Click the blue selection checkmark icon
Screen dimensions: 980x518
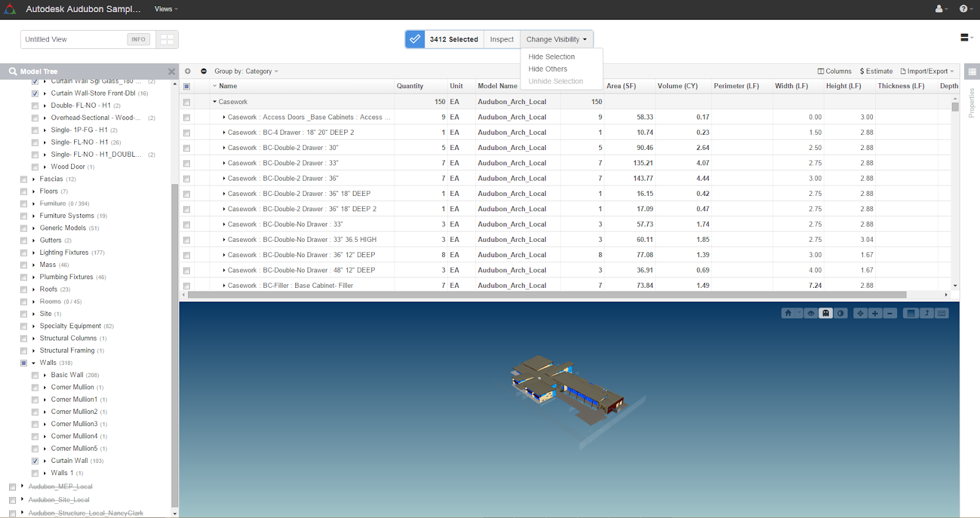(415, 39)
